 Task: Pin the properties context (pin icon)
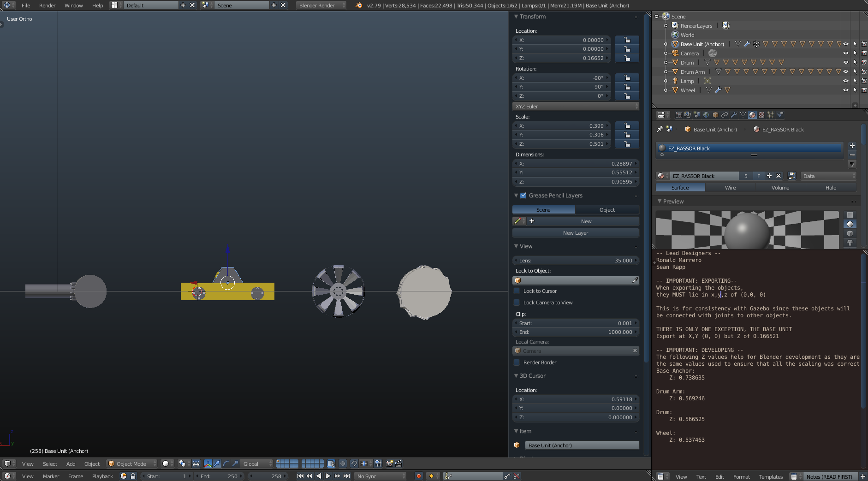pyautogui.click(x=660, y=129)
